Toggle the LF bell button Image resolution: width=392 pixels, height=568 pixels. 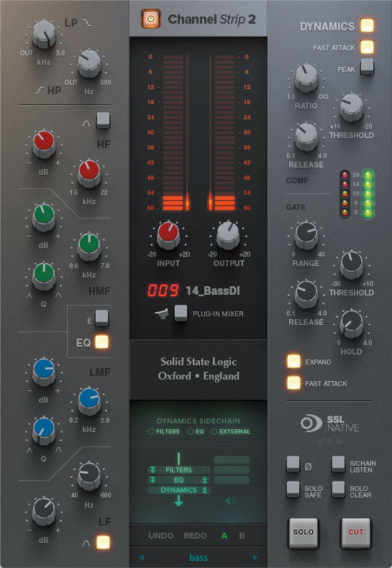[x=103, y=542]
